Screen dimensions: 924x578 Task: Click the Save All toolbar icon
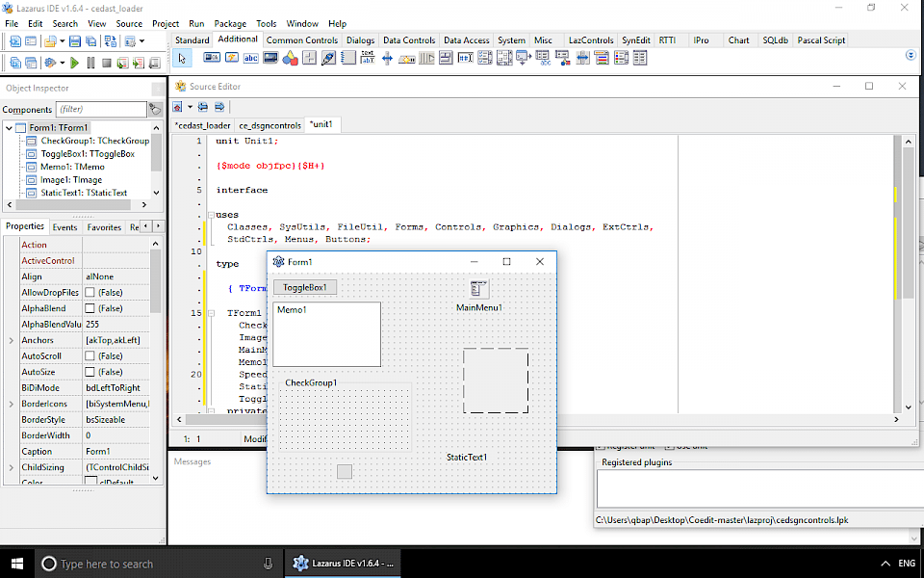click(x=90, y=41)
